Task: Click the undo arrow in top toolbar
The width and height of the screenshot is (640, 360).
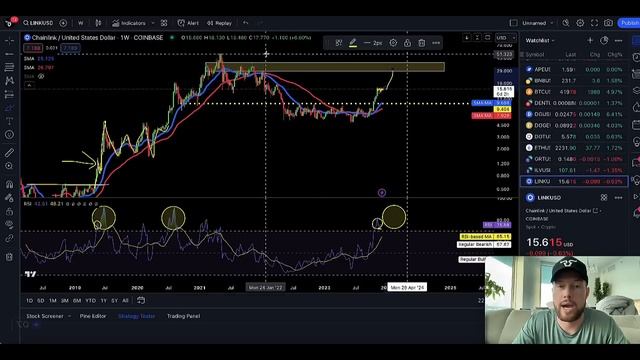Action: pos(245,23)
